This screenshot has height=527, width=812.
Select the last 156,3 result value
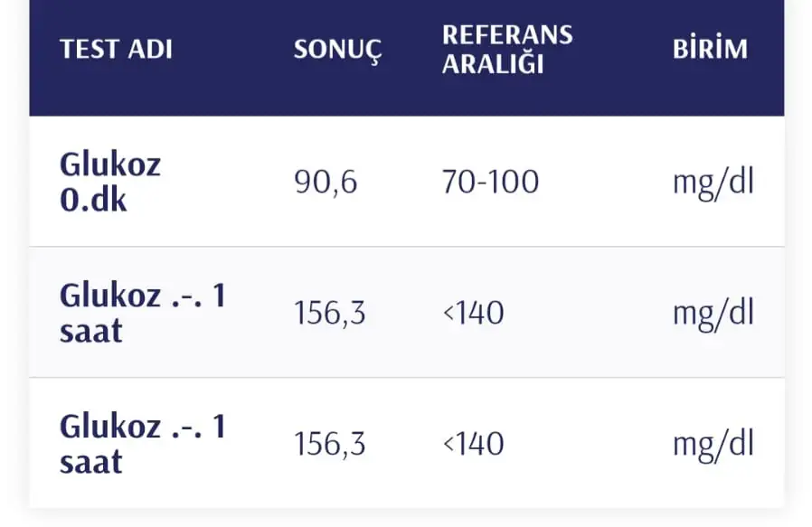(330, 444)
